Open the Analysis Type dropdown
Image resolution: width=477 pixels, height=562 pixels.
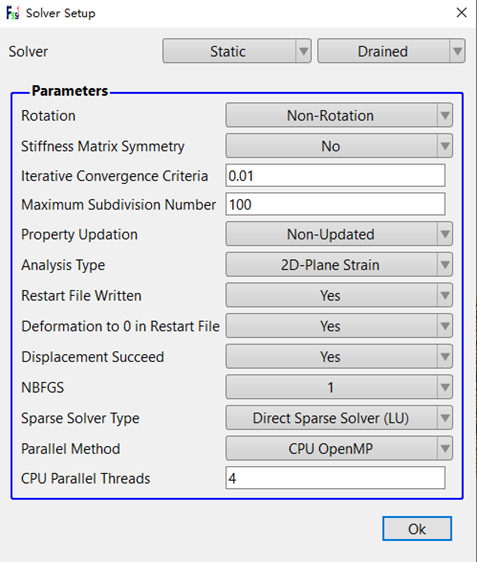click(x=339, y=265)
